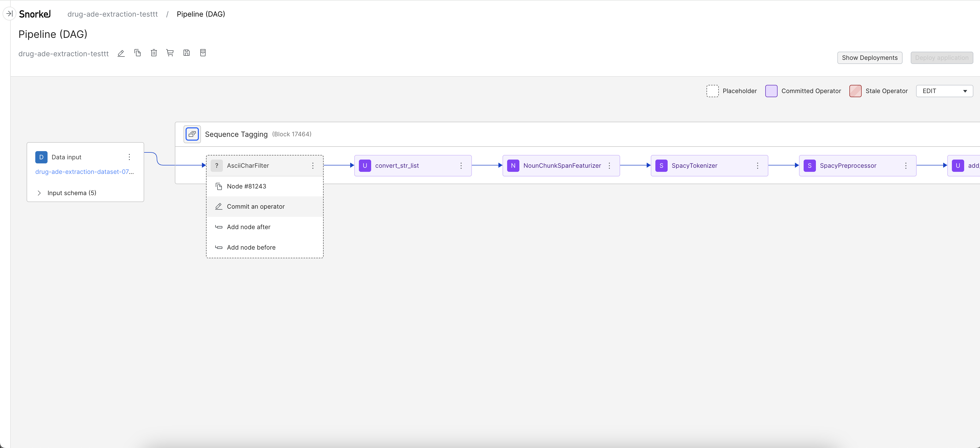Delete the application with the trash icon

[154, 53]
